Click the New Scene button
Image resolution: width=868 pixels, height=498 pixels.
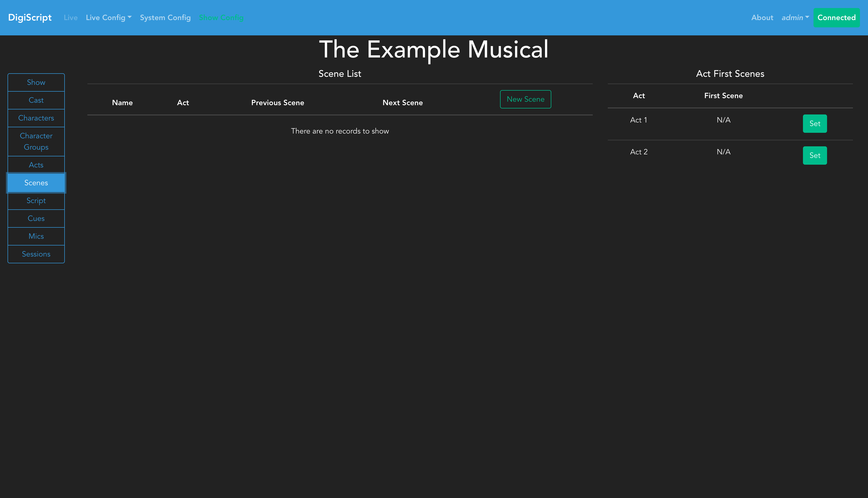click(525, 99)
